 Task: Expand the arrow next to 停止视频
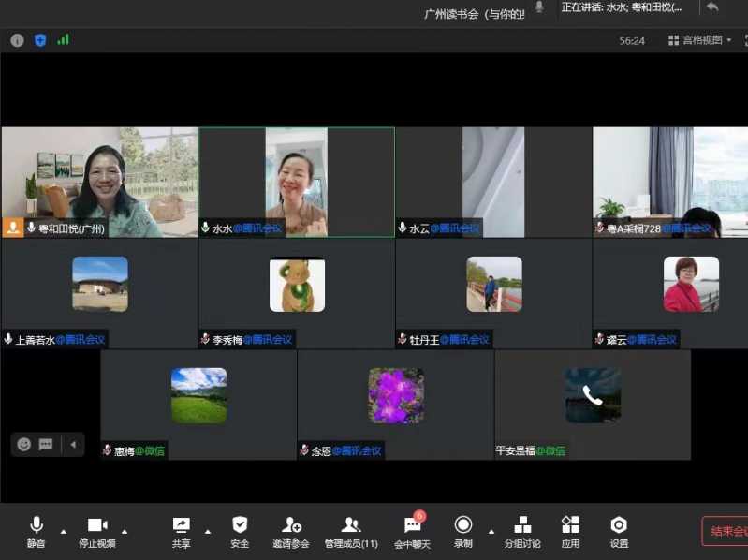click(125, 531)
